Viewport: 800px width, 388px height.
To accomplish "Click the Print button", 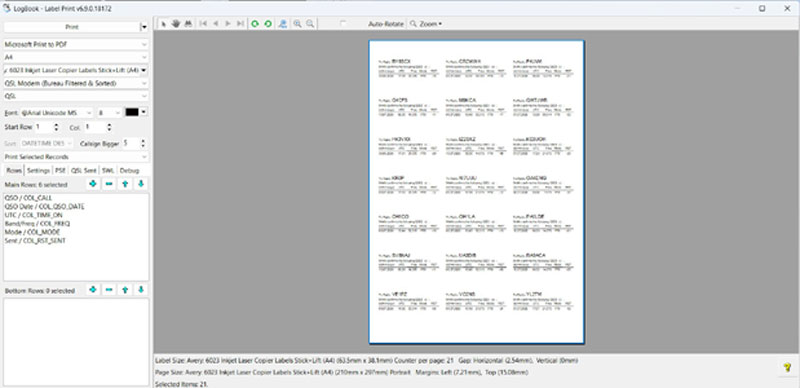I will (72, 27).
